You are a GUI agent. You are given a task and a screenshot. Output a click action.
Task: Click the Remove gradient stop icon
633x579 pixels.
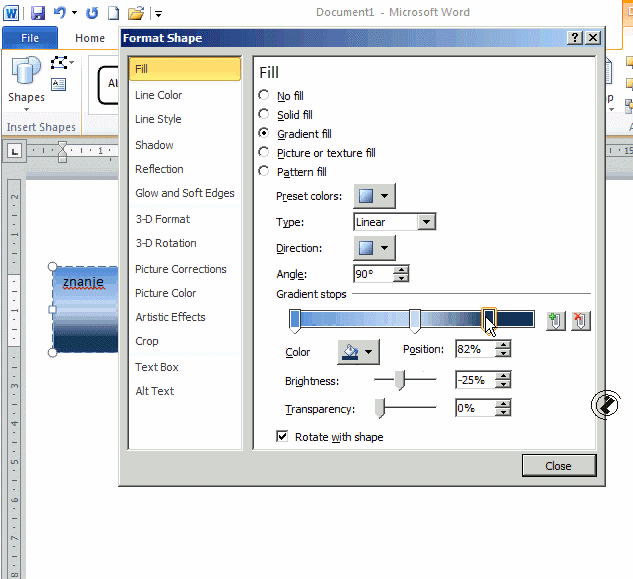581,320
